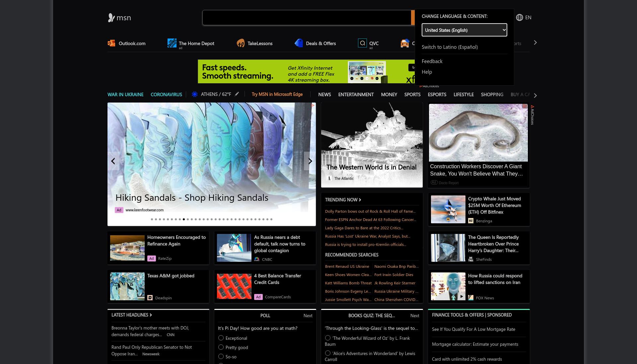Expand the LATEST HEADLINES section
The width and height of the screenshot is (637, 364).
[132, 315]
